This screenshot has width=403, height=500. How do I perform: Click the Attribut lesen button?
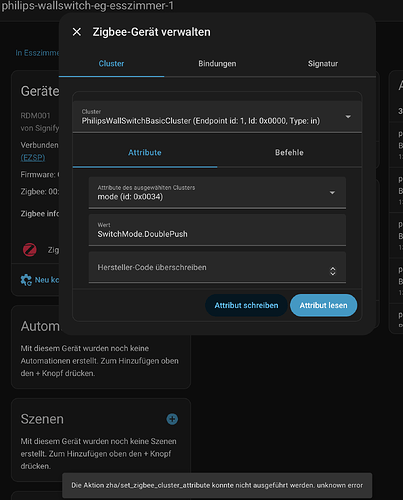click(323, 305)
